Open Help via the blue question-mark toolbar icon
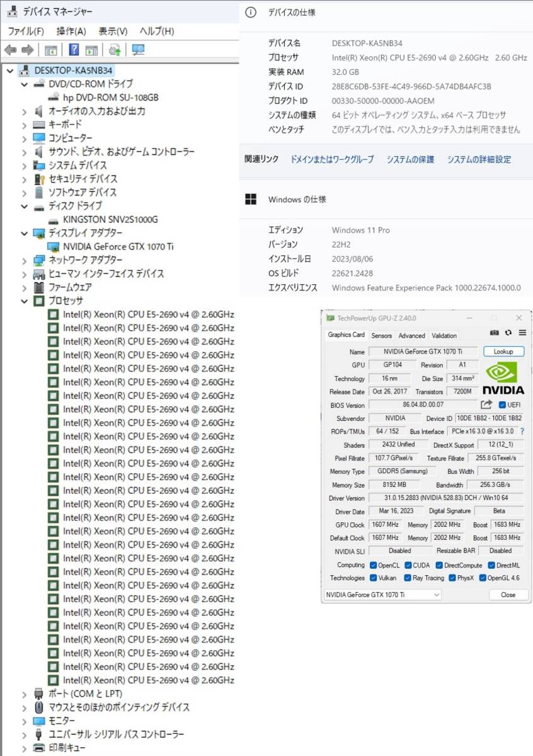533x756 pixels. coord(74,50)
